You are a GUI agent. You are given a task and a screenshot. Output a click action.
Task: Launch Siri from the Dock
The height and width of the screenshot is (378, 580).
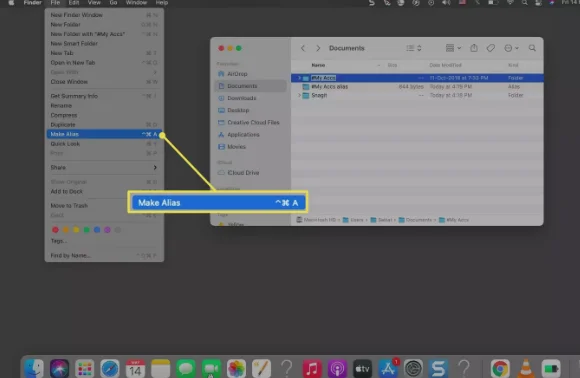[60, 368]
